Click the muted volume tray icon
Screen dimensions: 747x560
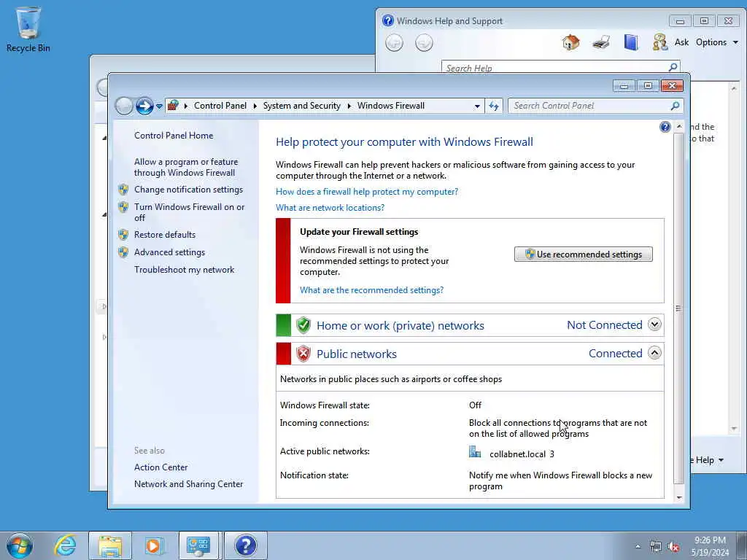(673, 547)
